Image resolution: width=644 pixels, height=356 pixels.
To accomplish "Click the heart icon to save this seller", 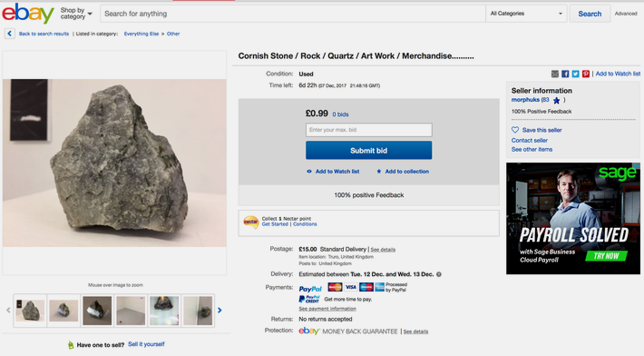I will tap(515, 130).
